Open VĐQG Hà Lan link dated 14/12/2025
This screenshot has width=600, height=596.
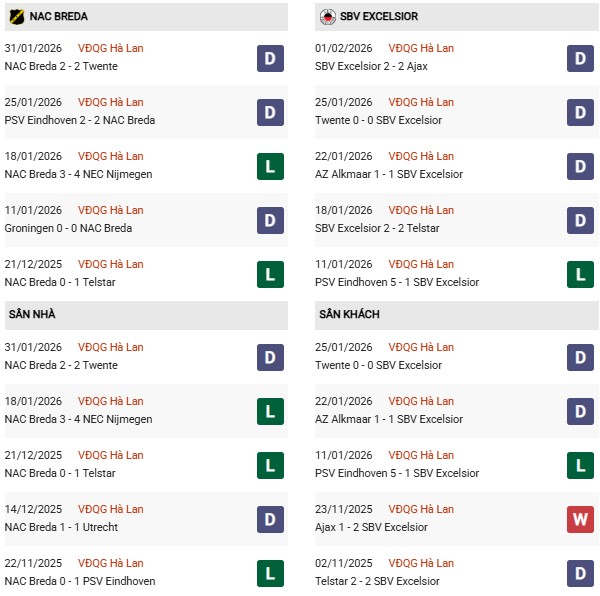110,509
